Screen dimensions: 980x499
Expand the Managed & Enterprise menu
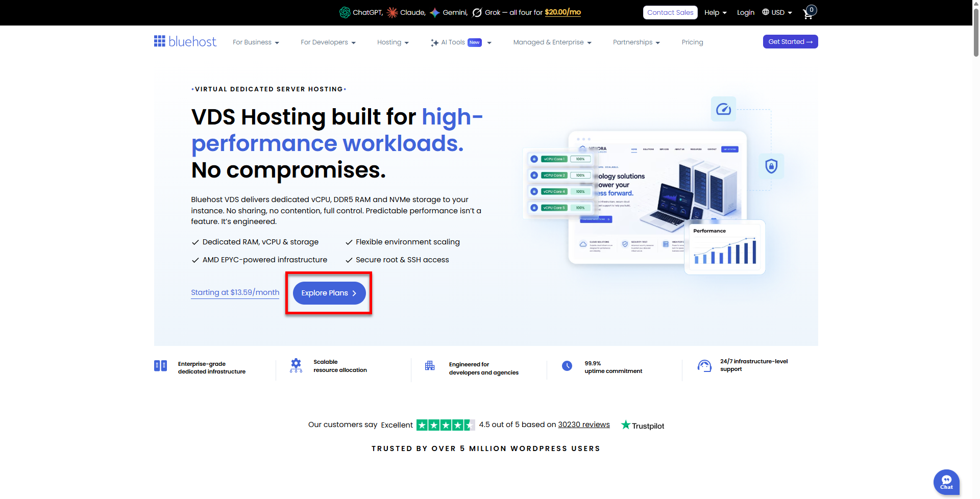552,42
